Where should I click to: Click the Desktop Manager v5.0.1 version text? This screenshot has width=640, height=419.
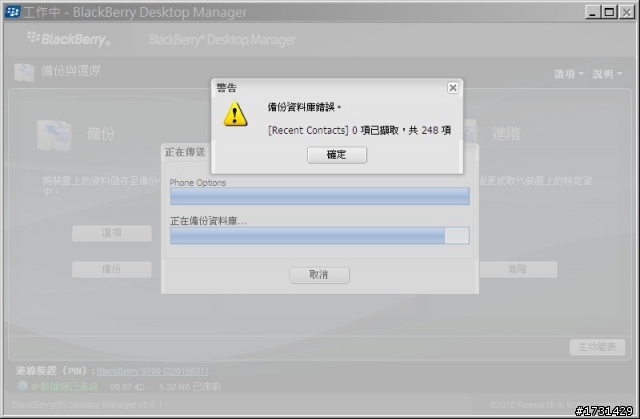(x=87, y=405)
